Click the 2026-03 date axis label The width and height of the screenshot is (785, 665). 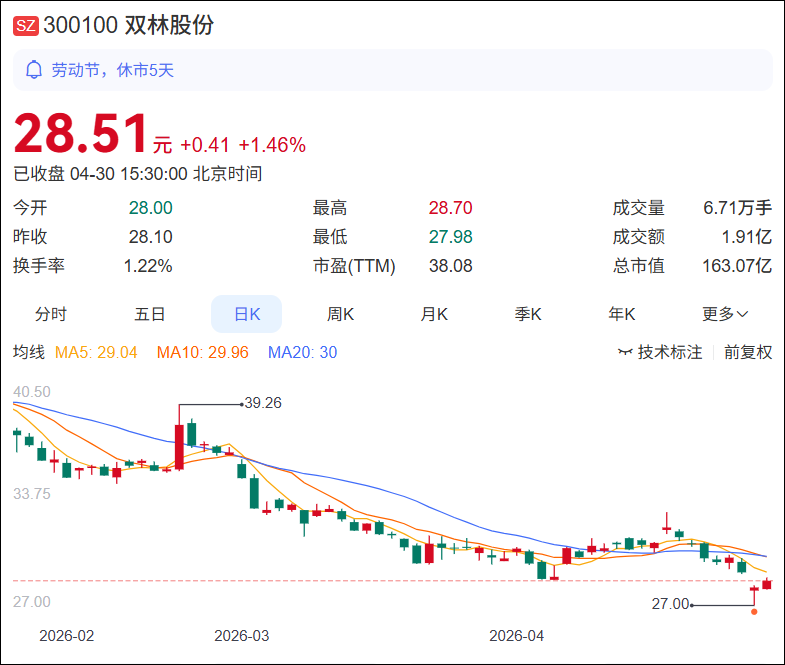(241, 635)
